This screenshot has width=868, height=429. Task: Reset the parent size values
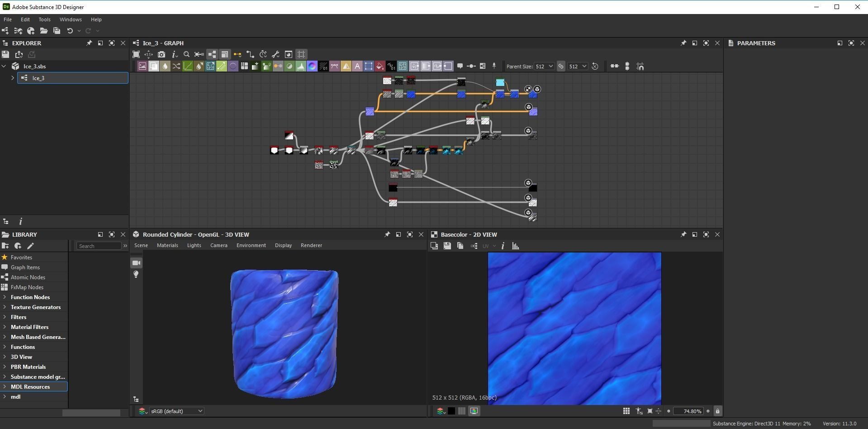pos(595,66)
